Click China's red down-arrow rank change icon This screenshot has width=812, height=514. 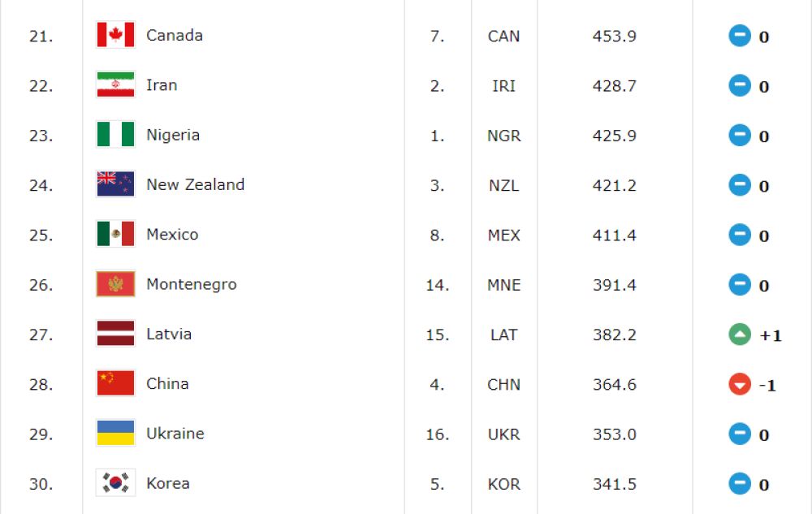(x=740, y=384)
